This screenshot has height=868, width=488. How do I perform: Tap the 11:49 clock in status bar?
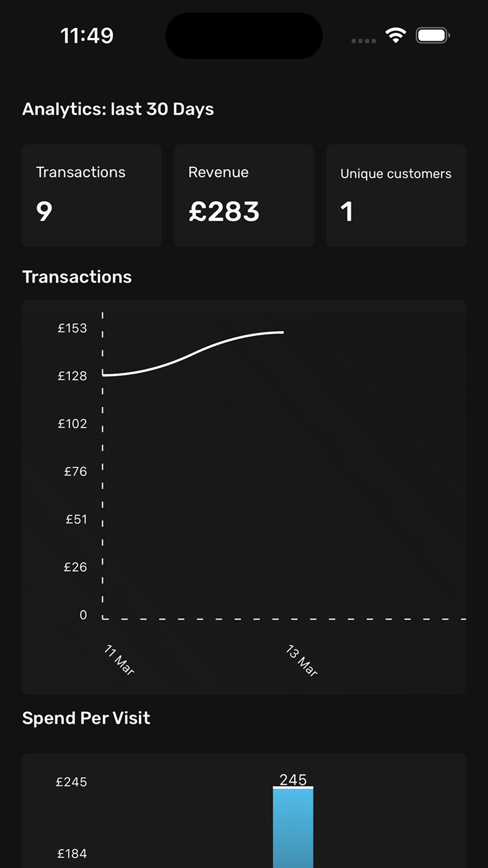87,36
